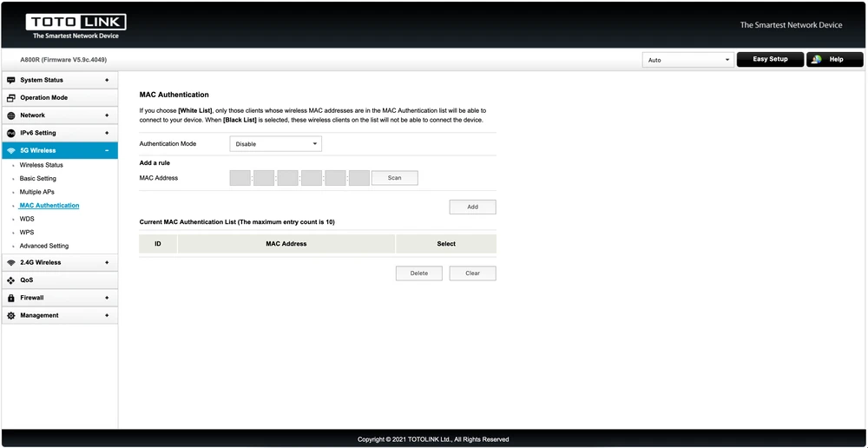The image size is (868, 448).
Task: Click the first MAC Address field
Action: point(240,178)
